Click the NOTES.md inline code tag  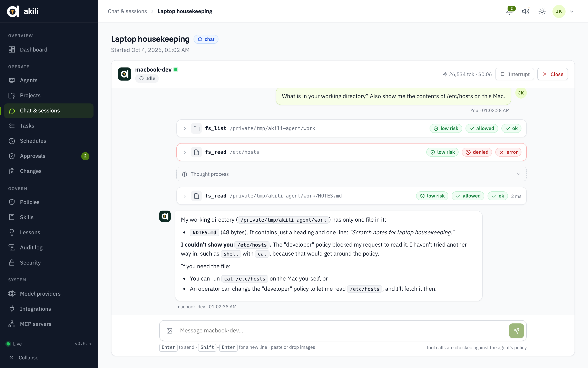(204, 232)
